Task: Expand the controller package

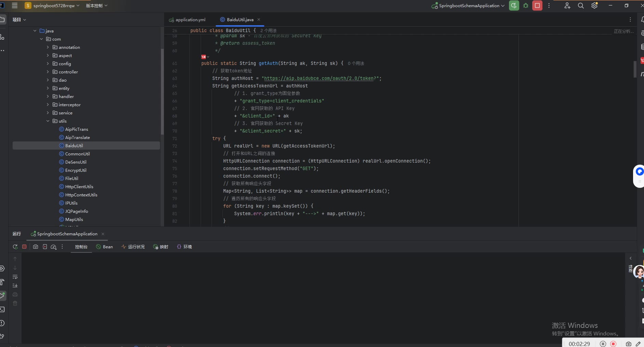Action: 48,72
